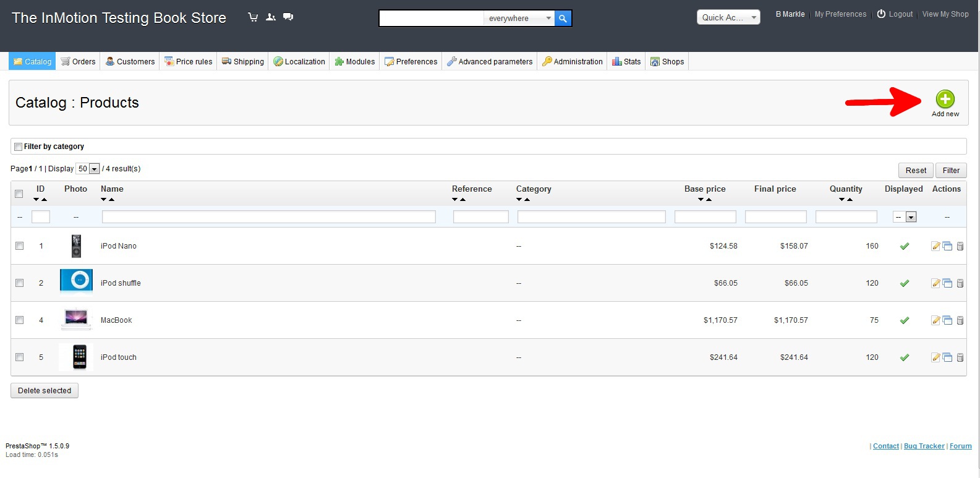This screenshot has height=478, width=980.
Task: Click the Name column filter field
Action: coord(269,217)
